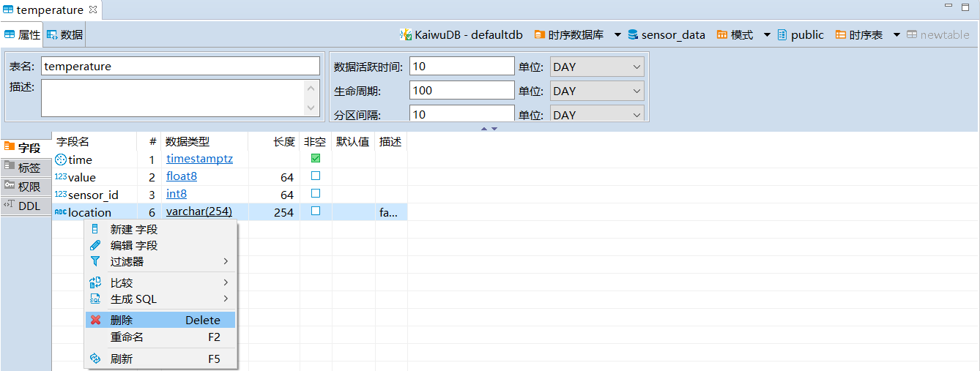Uncheck the 非空 checkbox for time
Viewport: 980px width, 371px height.
[316, 159]
